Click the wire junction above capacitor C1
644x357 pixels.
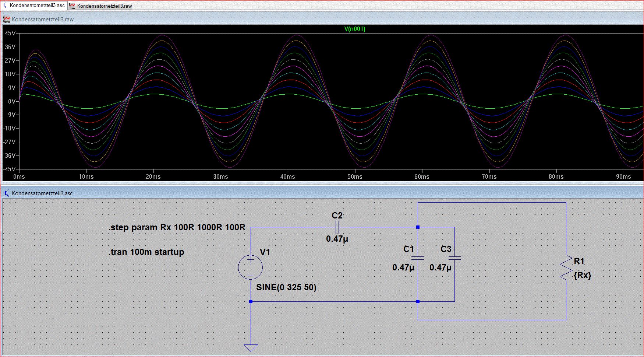pyautogui.click(x=418, y=227)
